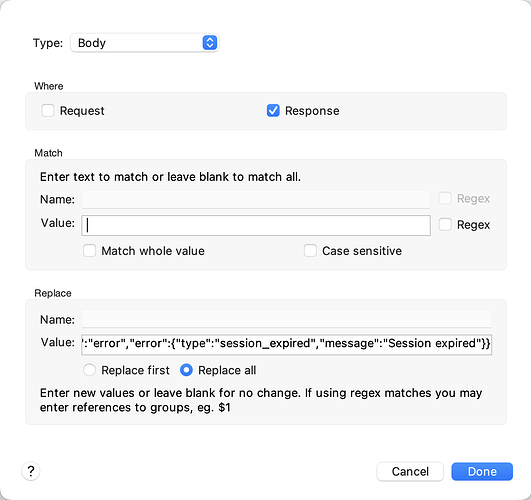Open help with the question mark button
Image resolution: width=531 pixels, height=500 pixels.
(x=31, y=471)
